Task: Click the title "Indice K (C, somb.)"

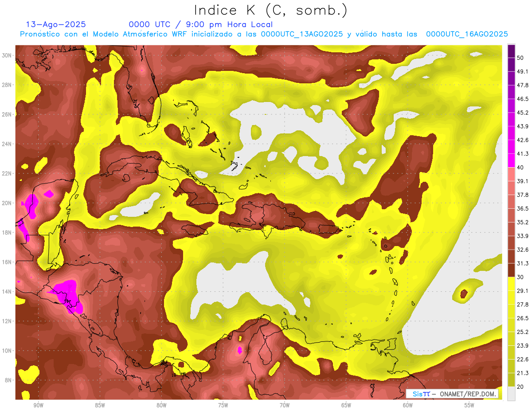Action: coord(271,11)
